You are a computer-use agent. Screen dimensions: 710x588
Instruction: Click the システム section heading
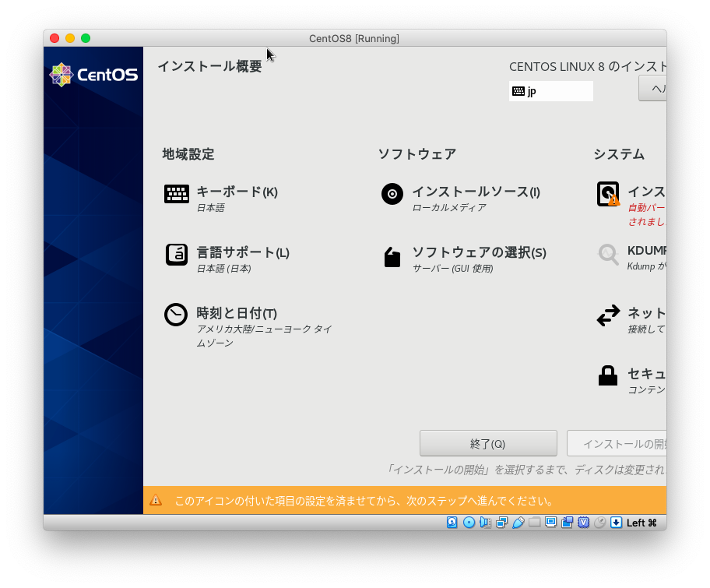pos(619,154)
